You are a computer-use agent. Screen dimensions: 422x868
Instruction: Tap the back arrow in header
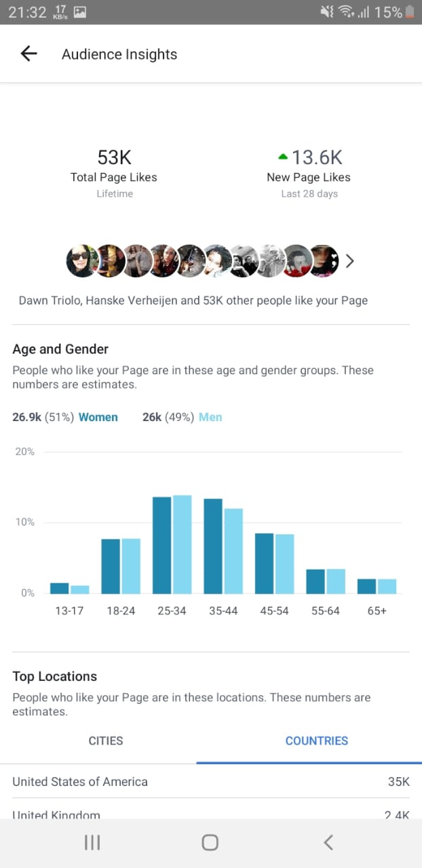point(28,54)
